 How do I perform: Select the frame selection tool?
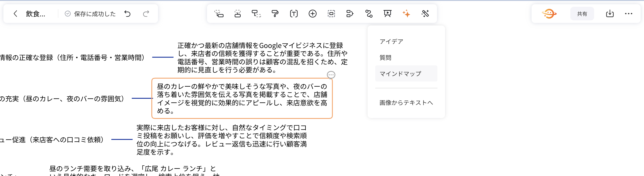(331, 14)
